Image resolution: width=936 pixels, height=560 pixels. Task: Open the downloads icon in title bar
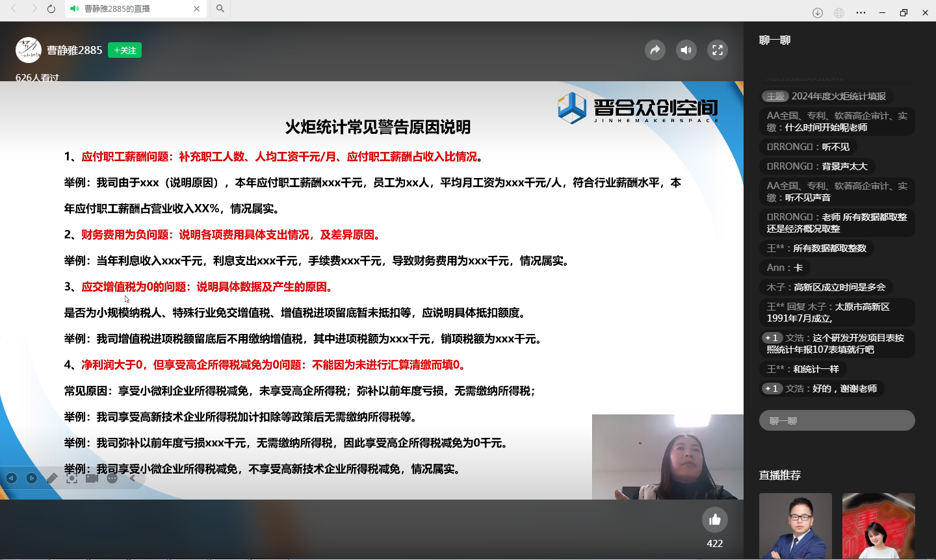[x=818, y=13]
